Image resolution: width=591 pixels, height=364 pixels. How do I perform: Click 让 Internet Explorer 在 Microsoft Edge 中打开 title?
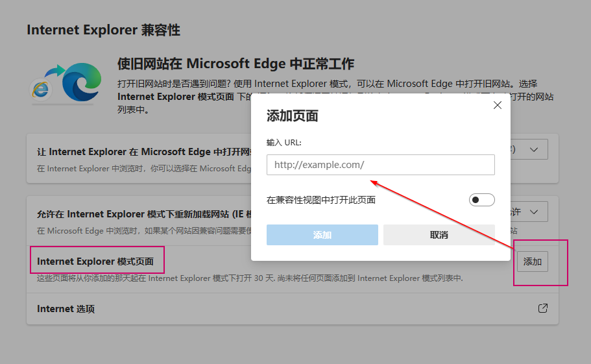144,152
